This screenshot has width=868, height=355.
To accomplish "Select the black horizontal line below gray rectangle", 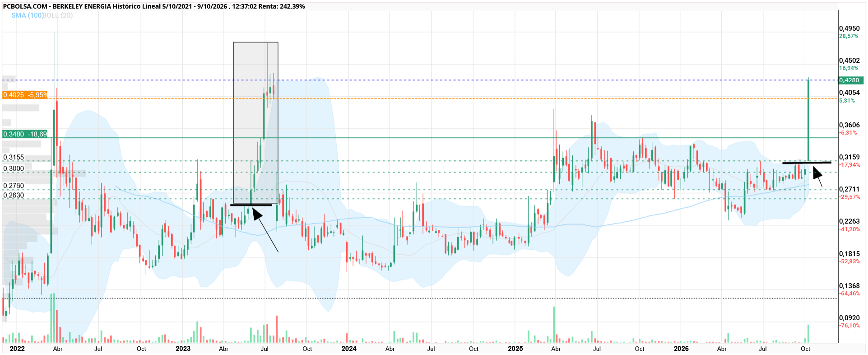I will pos(251,205).
